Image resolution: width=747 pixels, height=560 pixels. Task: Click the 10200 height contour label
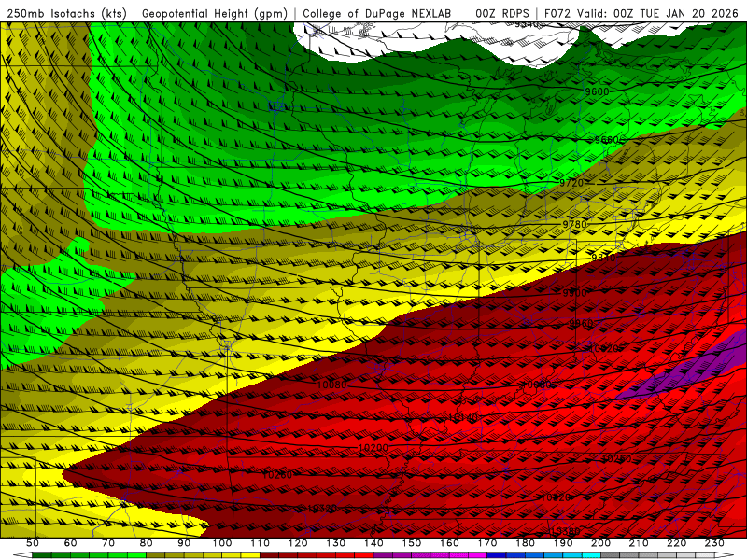373,448
